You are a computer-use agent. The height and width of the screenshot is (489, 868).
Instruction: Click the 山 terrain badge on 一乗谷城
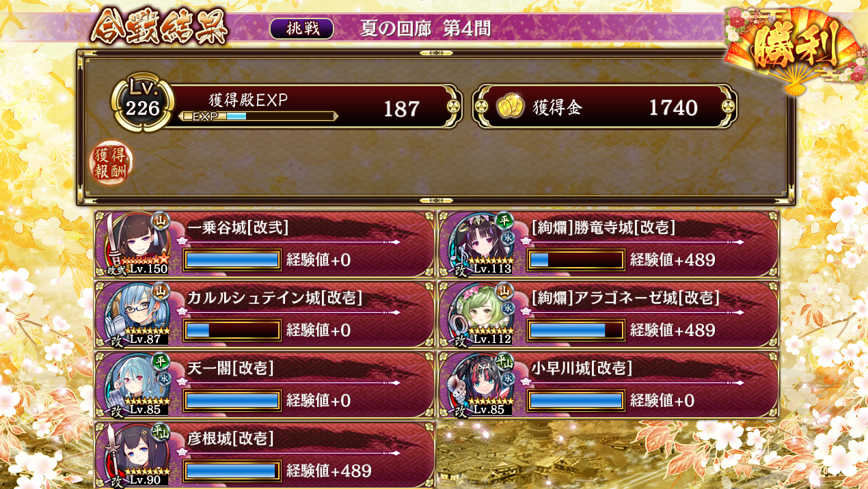pos(161,221)
